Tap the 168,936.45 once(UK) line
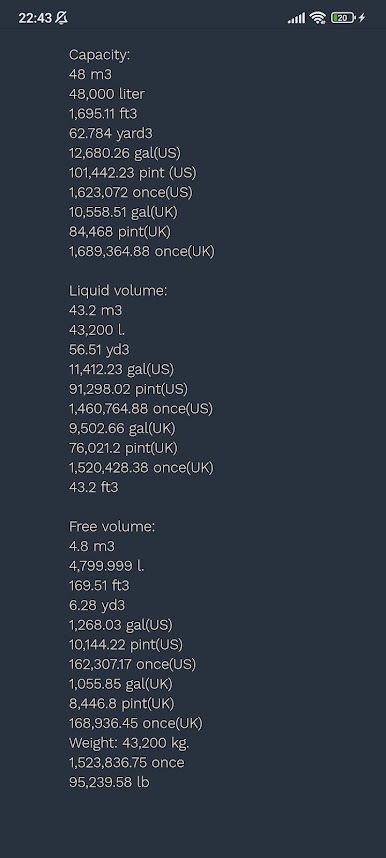The width and height of the screenshot is (386, 858). point(136,723)
